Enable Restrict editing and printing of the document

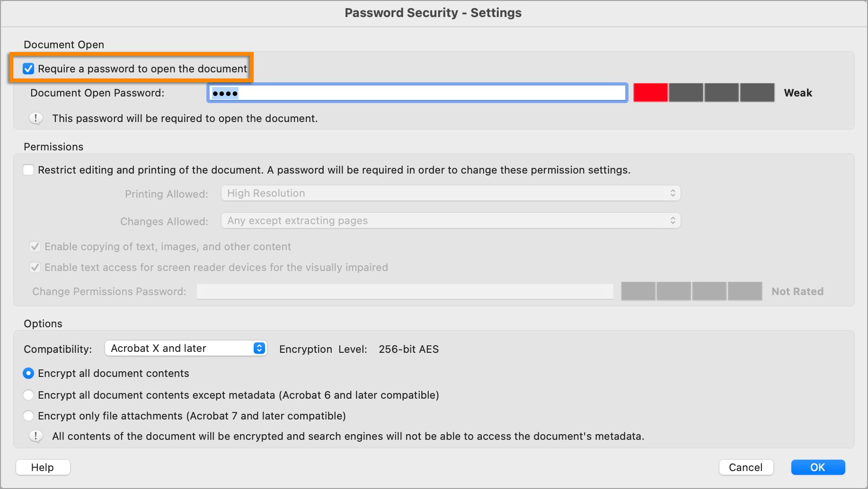point(29,169)
